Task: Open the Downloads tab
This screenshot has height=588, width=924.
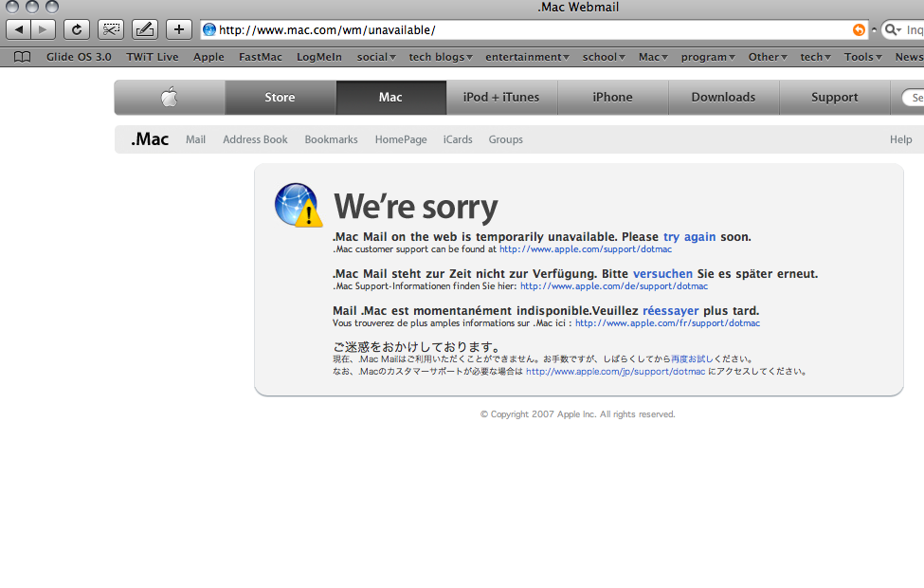Action: point(724,98)
